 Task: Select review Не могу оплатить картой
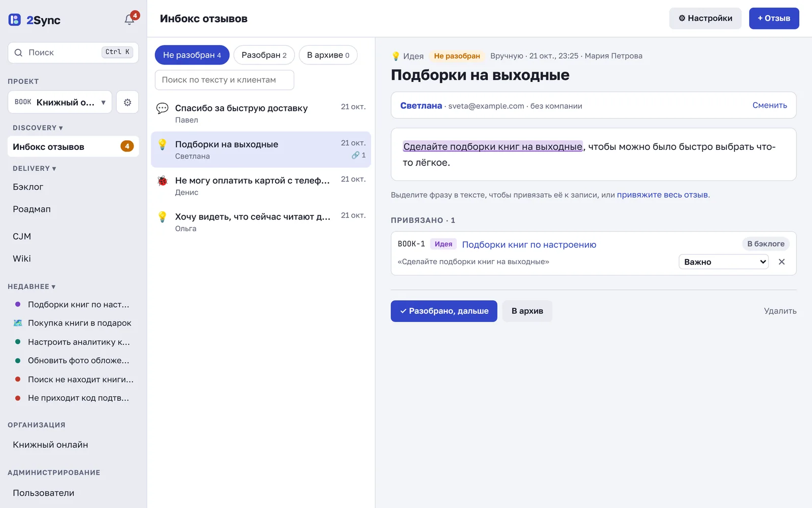coord(261,186)
